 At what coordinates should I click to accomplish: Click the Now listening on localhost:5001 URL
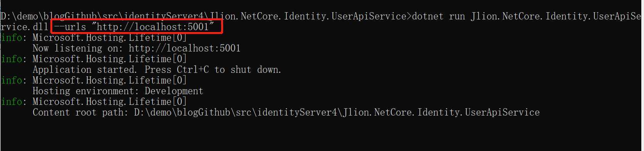(185, 48)
